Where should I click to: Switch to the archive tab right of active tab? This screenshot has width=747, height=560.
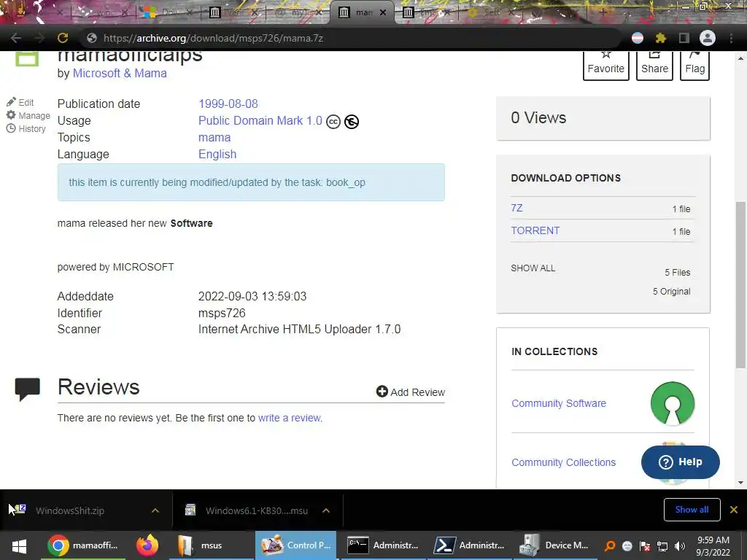tap(426, 12)
